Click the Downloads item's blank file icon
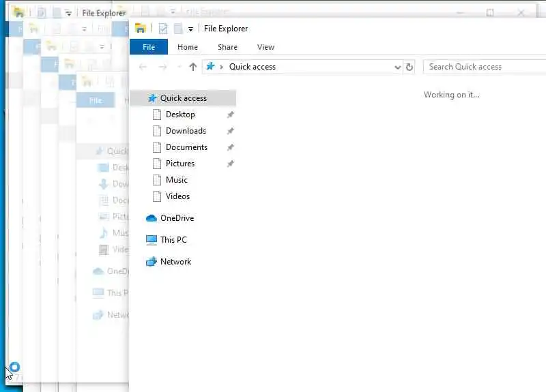The height and width of the screenshot is (392, 546). 157,131
